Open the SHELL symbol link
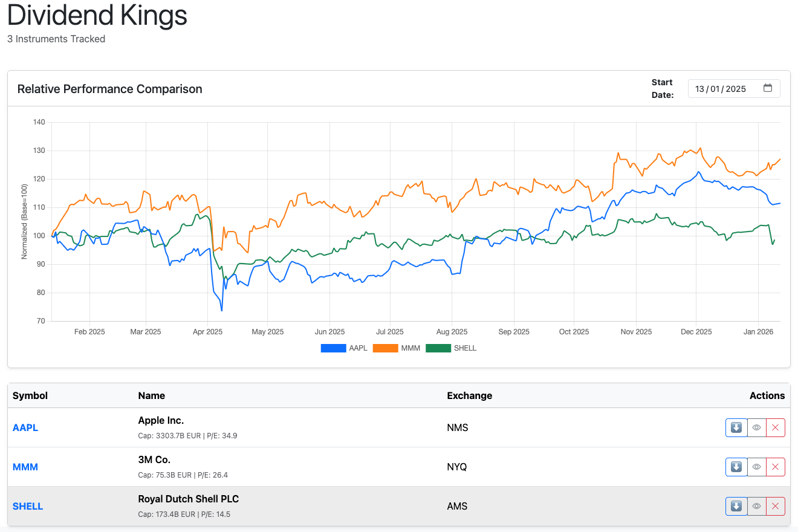The height and width of the screenshot is (532, 798). click(x=28, y=506)
